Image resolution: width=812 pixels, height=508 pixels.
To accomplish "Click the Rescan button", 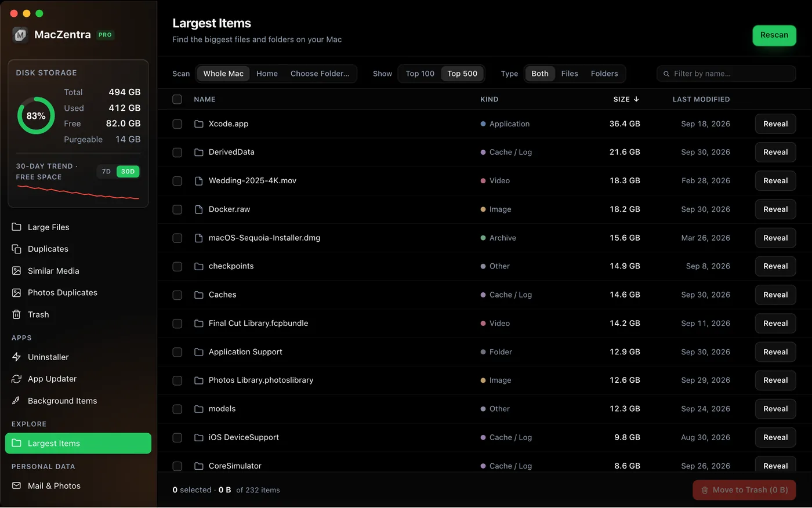I will (774, 35).
